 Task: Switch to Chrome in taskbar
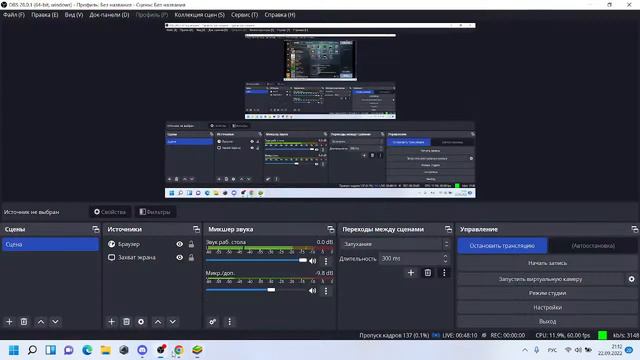pyautogui.click(x=179, y=350)
